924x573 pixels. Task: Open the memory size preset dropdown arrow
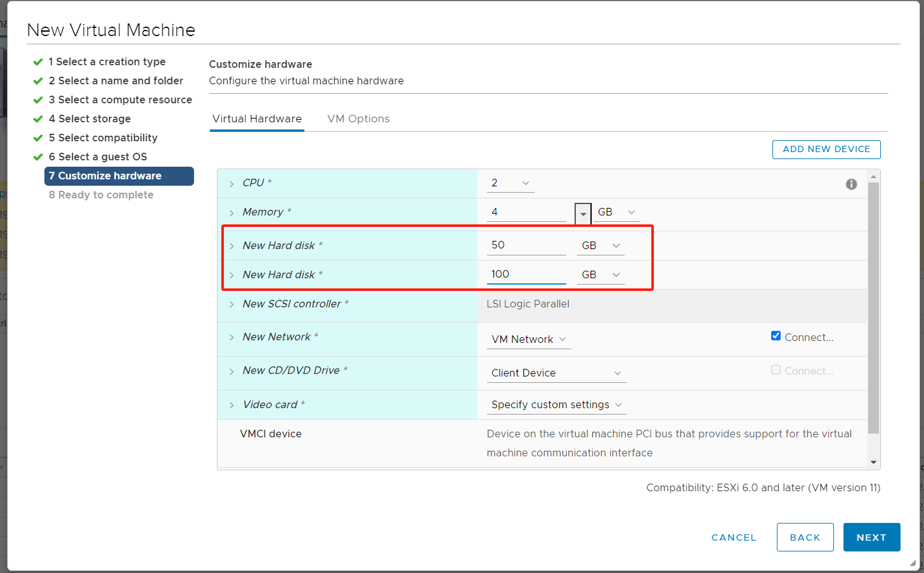(583, 214)
